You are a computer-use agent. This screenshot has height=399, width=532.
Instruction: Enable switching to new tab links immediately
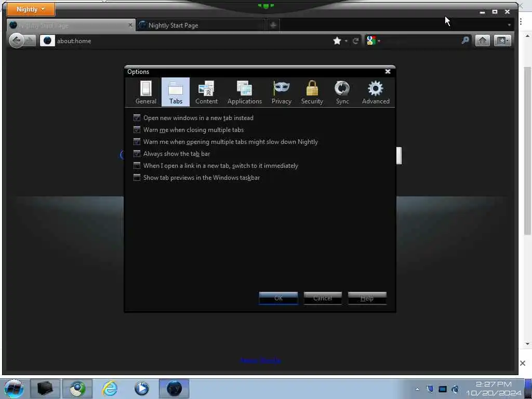[x=216, y=166]
